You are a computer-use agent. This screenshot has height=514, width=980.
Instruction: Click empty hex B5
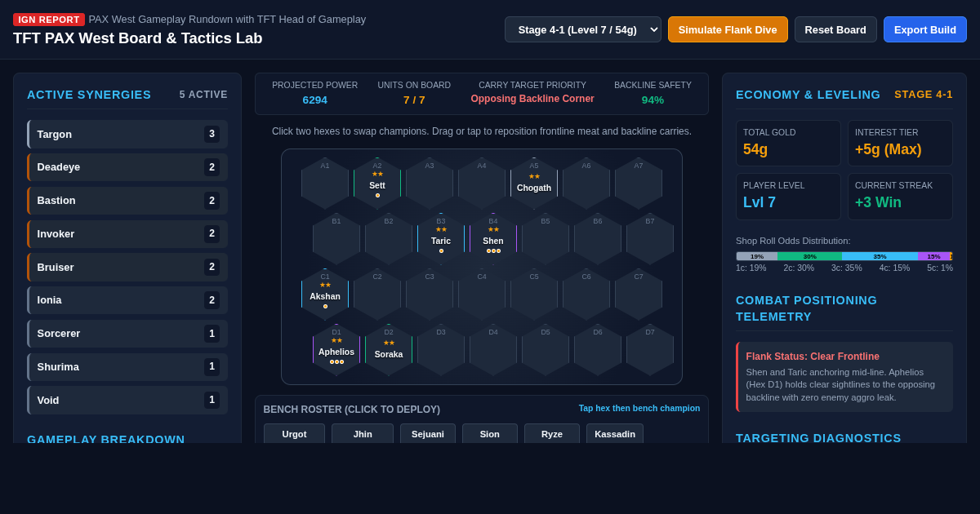[x=546, y=239]
